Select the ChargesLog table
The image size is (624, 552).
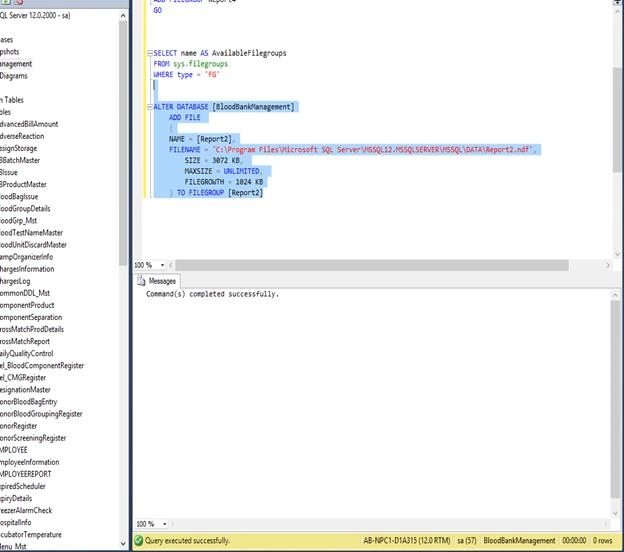15,281
